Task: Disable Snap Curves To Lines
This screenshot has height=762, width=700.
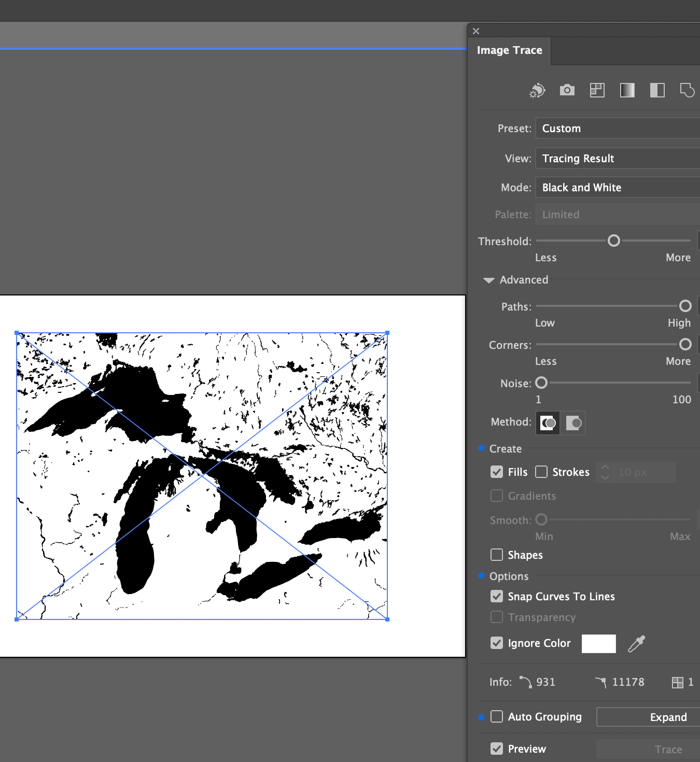Action: (496, 596)
